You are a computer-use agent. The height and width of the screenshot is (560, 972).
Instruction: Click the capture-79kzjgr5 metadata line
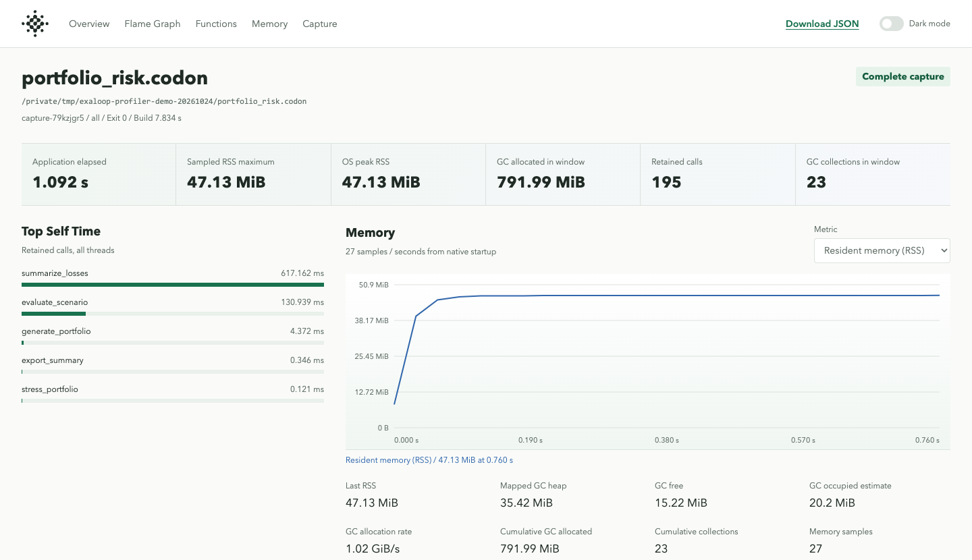pos(101,118)
